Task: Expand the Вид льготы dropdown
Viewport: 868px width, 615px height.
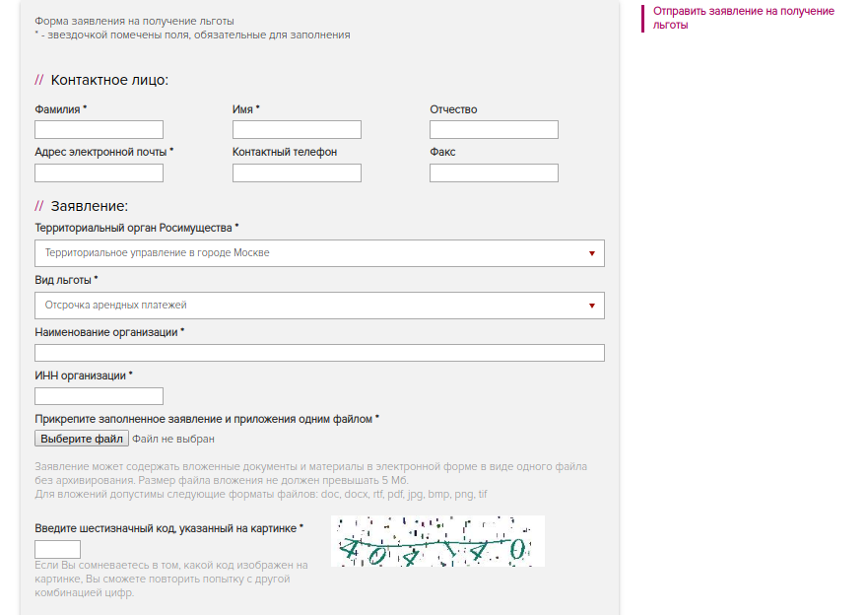Action: click(x=319, y=306)
